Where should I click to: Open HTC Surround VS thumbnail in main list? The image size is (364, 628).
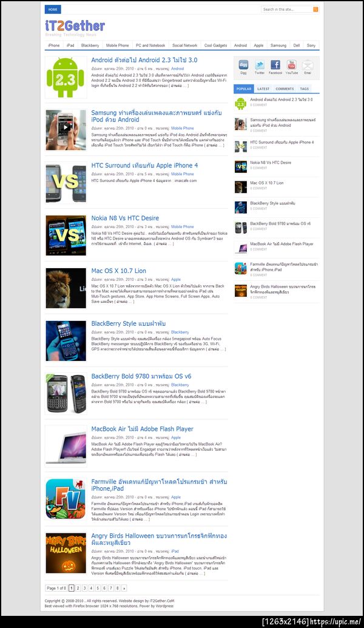click(x=66, y=183)
